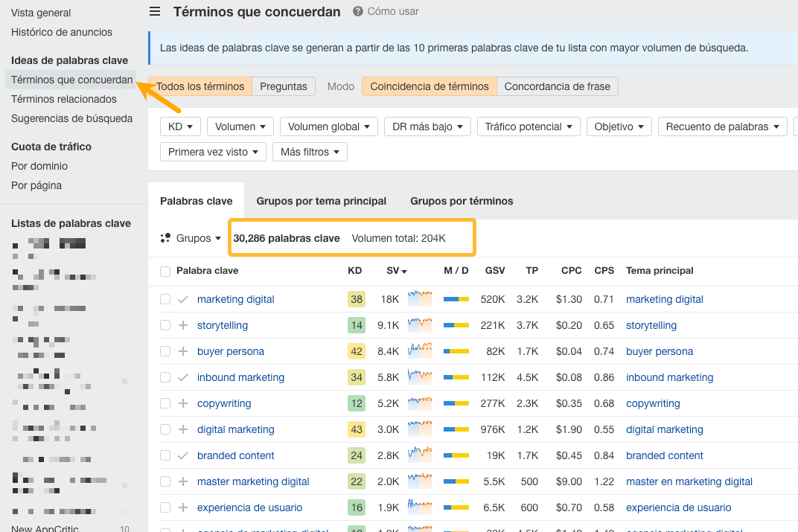Click the green KD badge for copywriting

coord(356,403)
